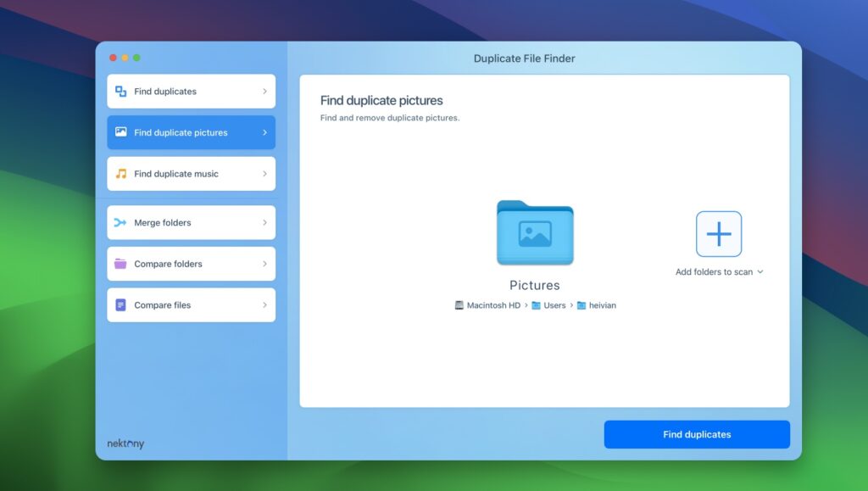
Task: Select the Find duplicates tool icon
Action: [121, 91]
